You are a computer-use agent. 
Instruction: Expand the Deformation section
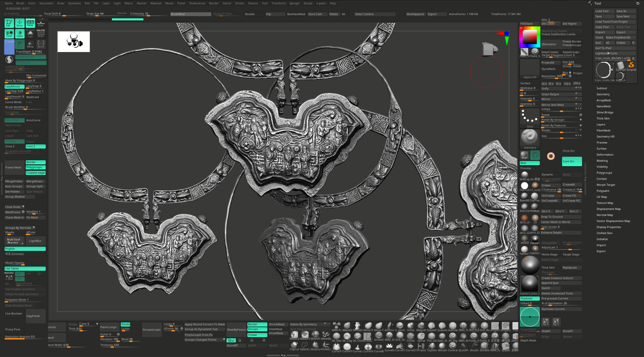605,155
